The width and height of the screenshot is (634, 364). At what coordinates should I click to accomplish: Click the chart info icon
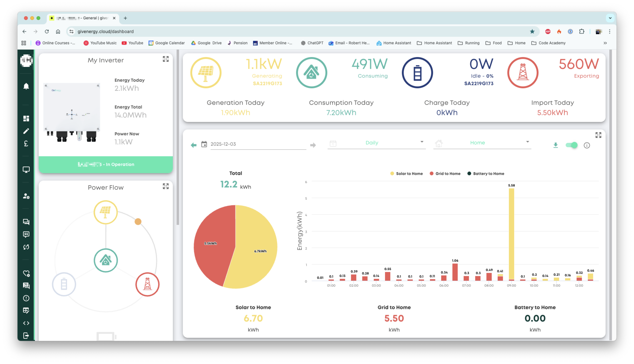click(587, 145)
